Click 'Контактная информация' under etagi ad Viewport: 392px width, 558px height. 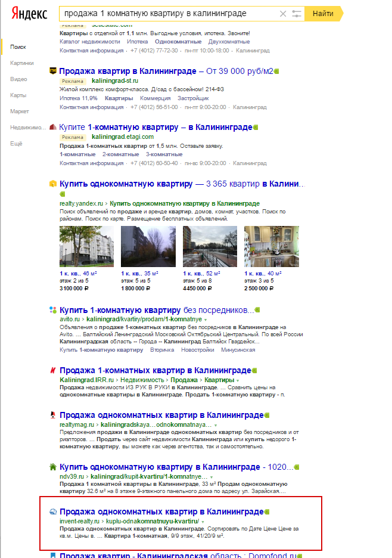coord(91,163)
